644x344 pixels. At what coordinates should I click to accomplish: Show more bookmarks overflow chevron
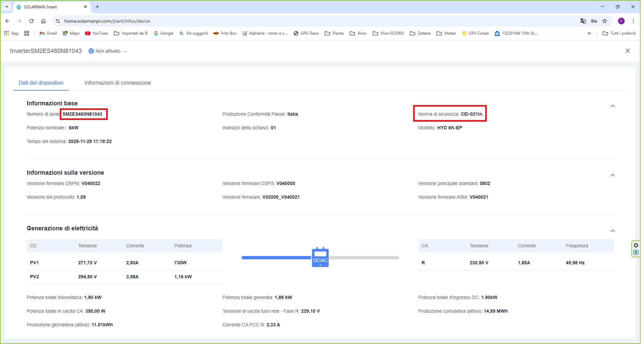tap(589, 33)
